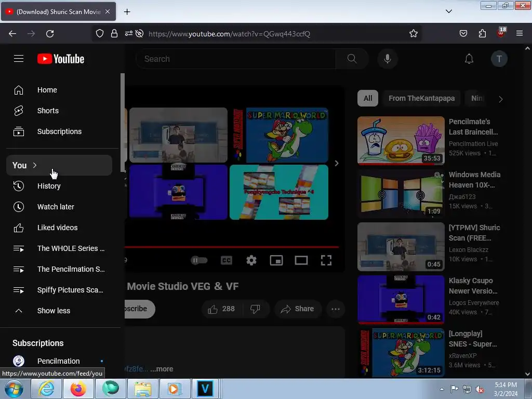Select the From TheKantapapa chip

pos(421,98)
